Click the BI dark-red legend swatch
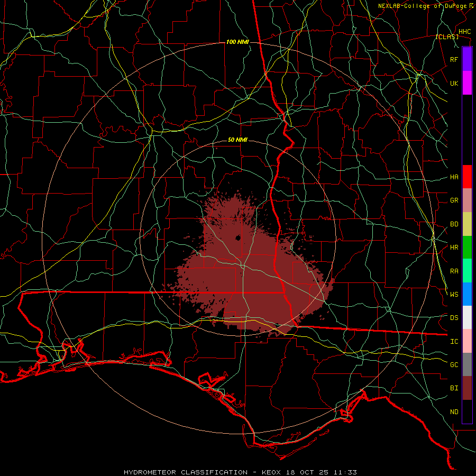 click(467, 388)
